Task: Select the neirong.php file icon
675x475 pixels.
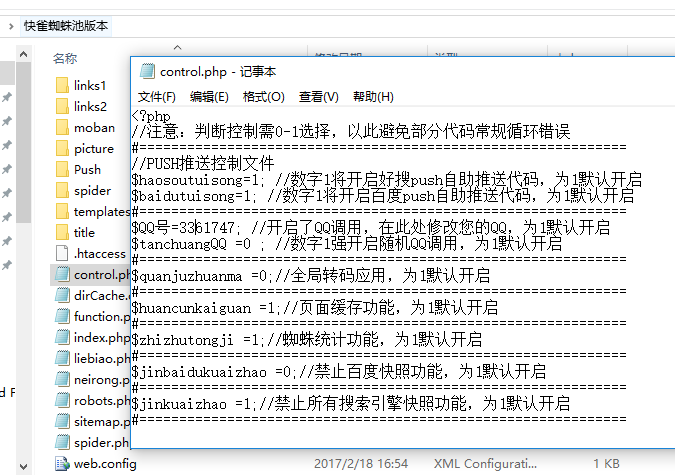Action: pos(62,379)
